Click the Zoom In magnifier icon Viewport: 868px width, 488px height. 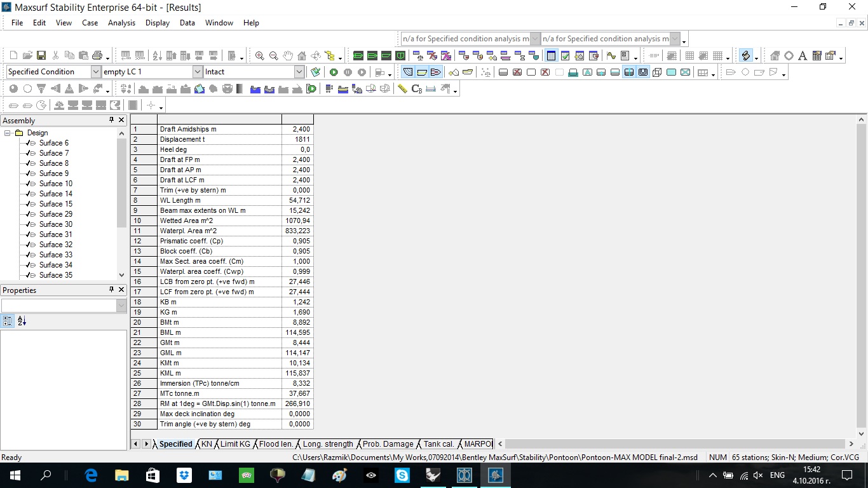pyautogui.click(x=259, y=56)
